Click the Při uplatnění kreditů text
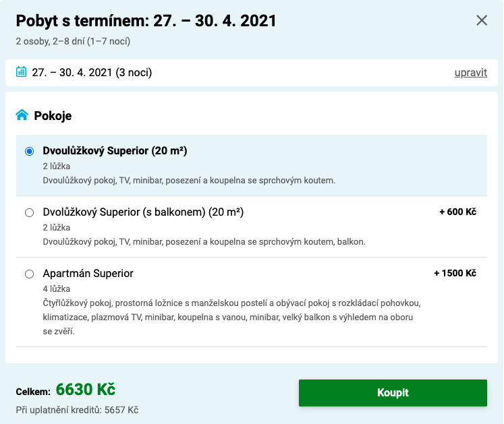Screen dimensions: 504x424 click(x=77, y=411)
